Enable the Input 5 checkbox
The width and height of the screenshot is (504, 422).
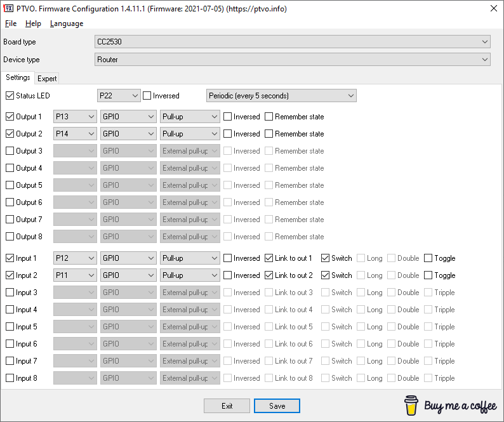pos(10,327)
